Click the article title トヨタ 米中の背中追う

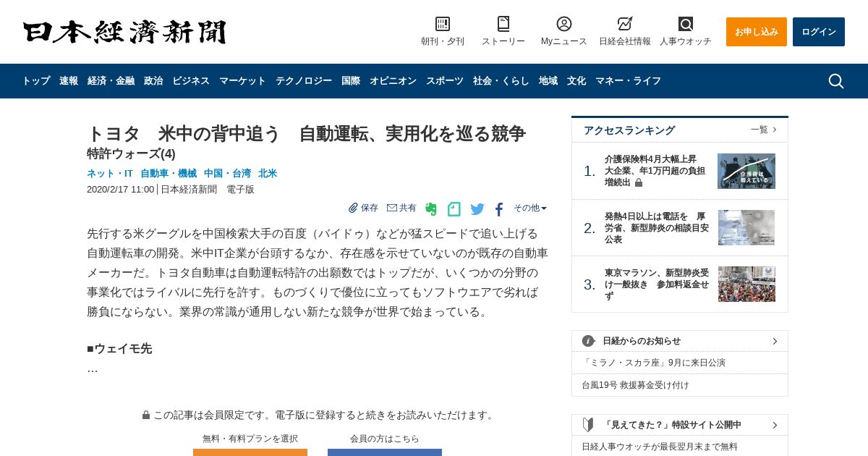(x=306, y=134)
